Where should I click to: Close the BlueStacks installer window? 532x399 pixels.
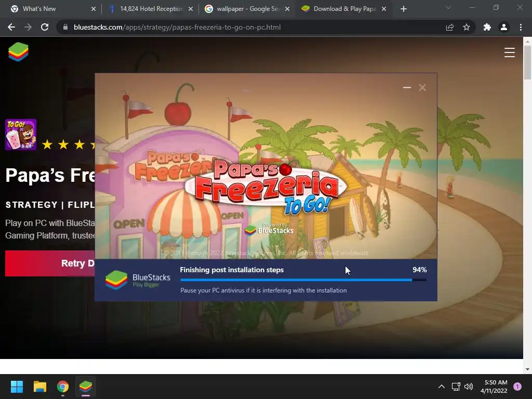click(422, 87)
